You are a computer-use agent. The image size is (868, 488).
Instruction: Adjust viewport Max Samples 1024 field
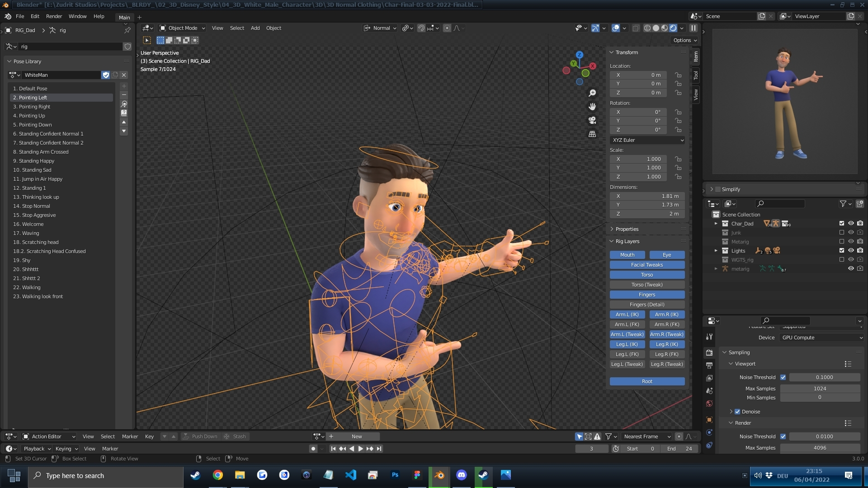coord(820,389)
